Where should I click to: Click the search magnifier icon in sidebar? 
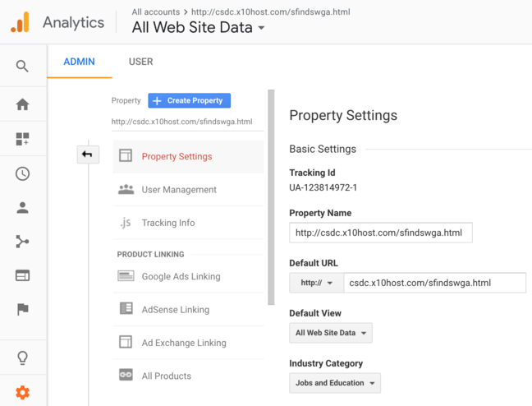pyautogui.click(x=22, y=67)
